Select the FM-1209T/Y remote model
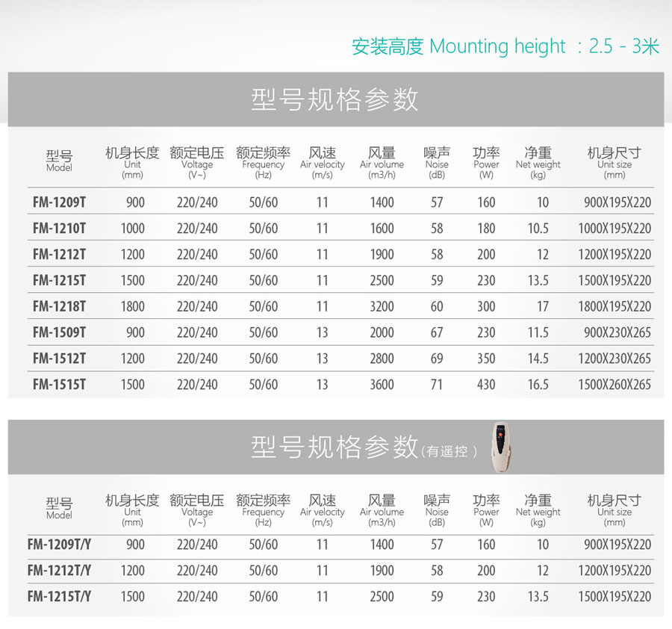The width and height of the screenshot is (672, 629). click(x=59, y=545)
